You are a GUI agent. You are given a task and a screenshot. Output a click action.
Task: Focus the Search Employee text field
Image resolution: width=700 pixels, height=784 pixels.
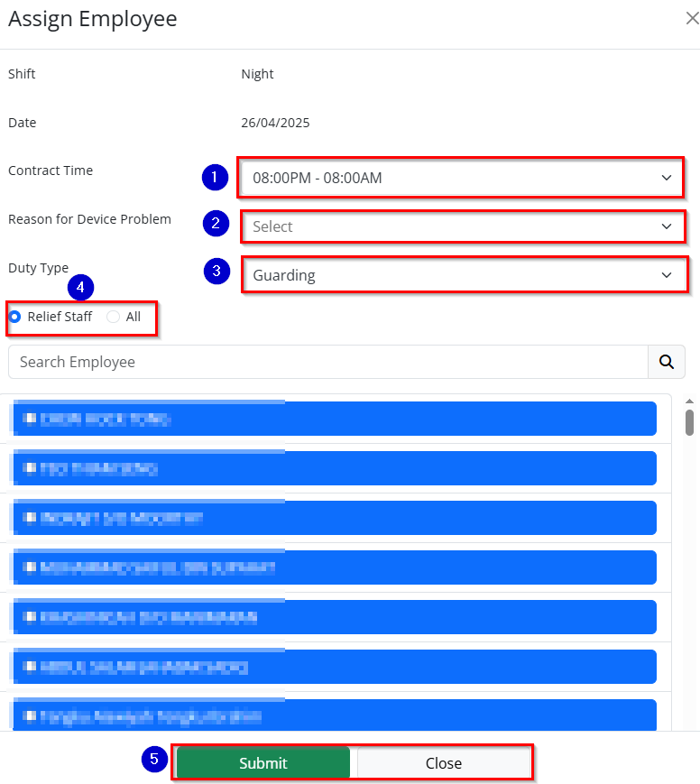point(327,362)
